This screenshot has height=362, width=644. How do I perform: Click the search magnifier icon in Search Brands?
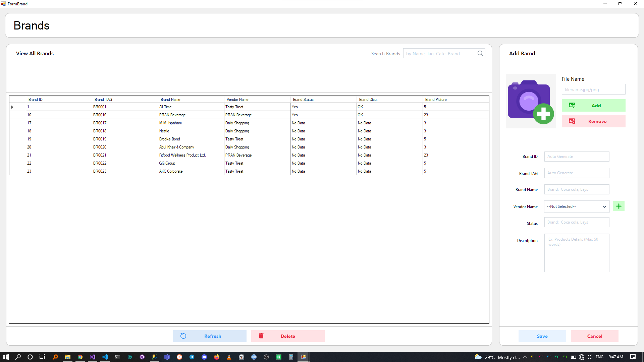point(480,53)
